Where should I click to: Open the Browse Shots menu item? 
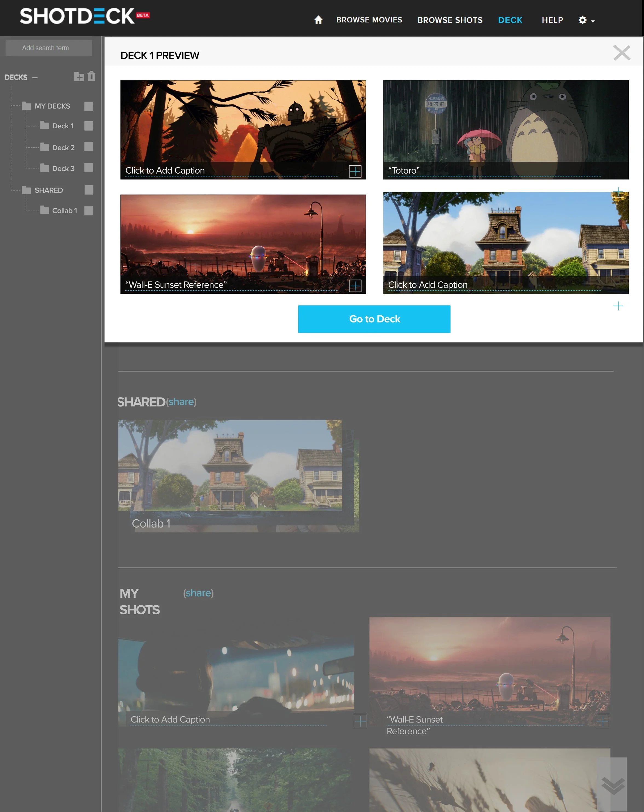coord(450,20)
